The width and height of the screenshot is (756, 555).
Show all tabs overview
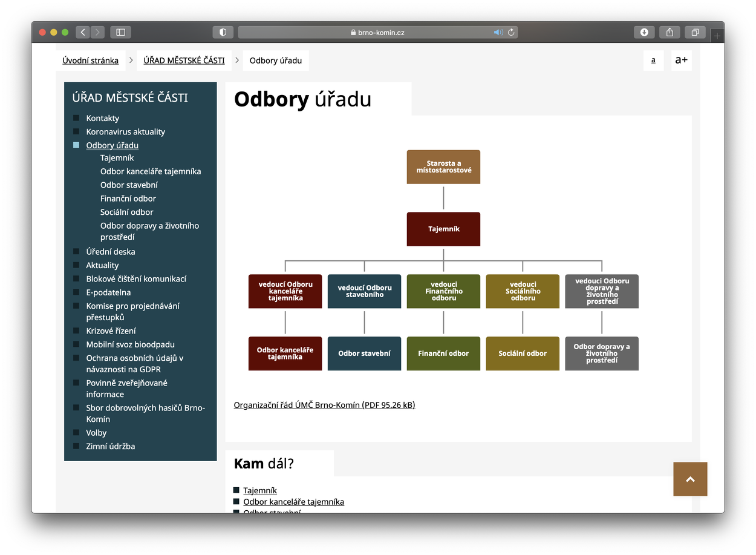[x=695, y=32]
